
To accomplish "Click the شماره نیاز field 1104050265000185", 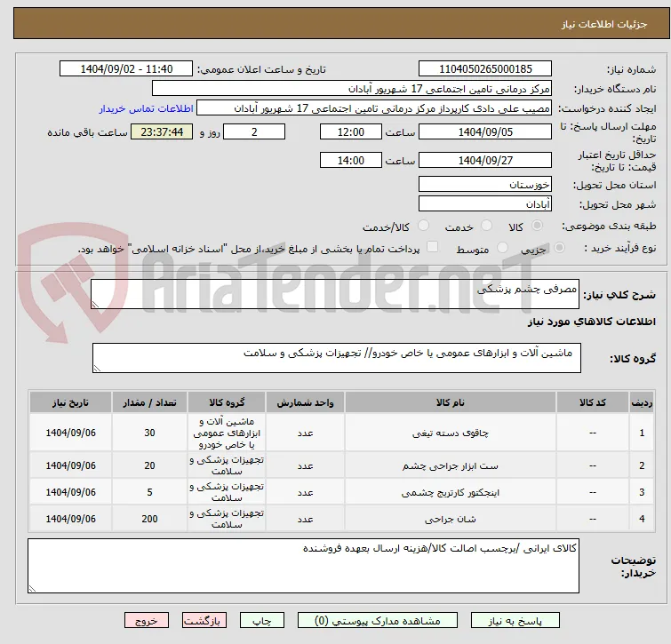I will (485, 69).
